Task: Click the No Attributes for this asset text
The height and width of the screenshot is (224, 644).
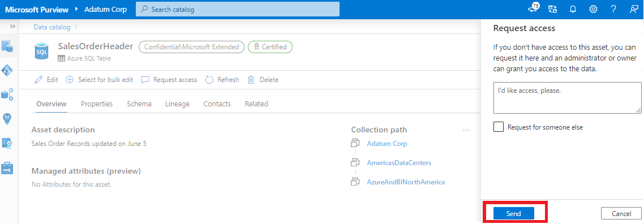Action: pyautogui.click(x=71, y=184)
